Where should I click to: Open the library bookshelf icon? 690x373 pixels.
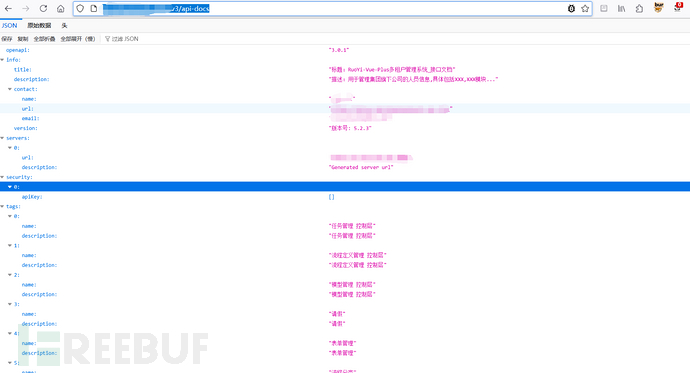tap(621, 8)
